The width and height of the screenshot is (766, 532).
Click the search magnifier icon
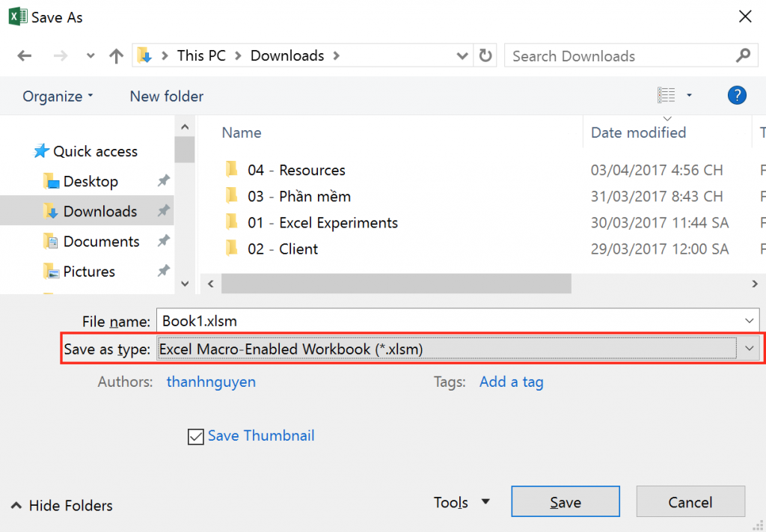pyautogui.click(x=742, y=56)
